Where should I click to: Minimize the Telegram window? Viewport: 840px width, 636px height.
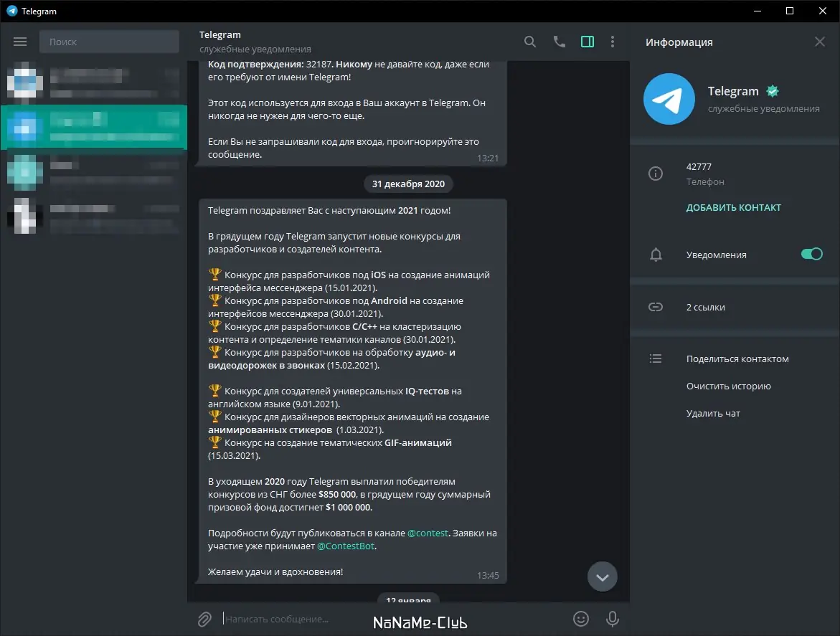758,11
